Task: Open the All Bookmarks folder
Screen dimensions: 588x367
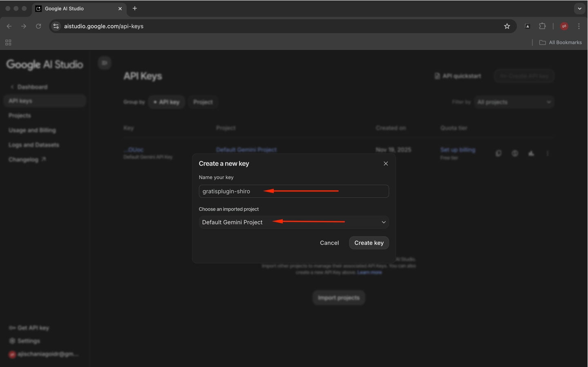Action: (x=560, y=42)
